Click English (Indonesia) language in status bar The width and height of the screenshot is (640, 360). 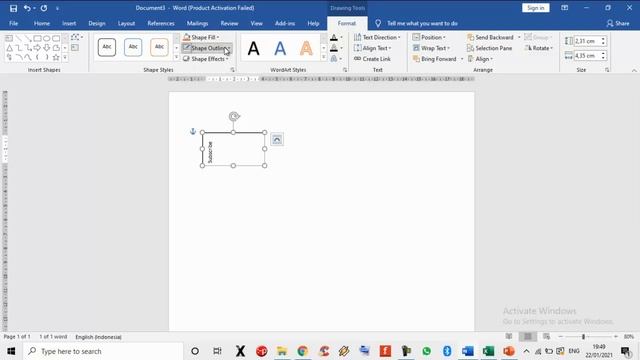(98, 337)
